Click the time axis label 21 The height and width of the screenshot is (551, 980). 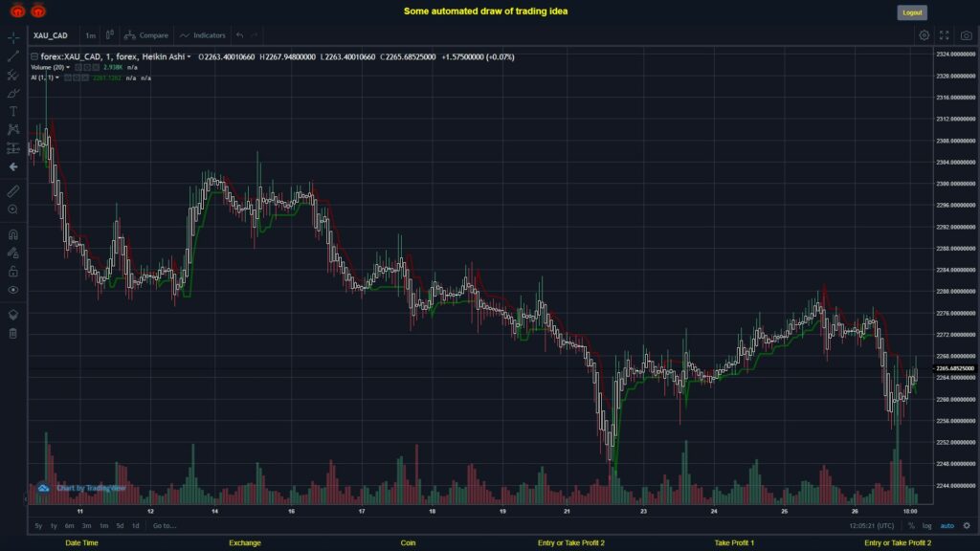[x=567, y=512]
